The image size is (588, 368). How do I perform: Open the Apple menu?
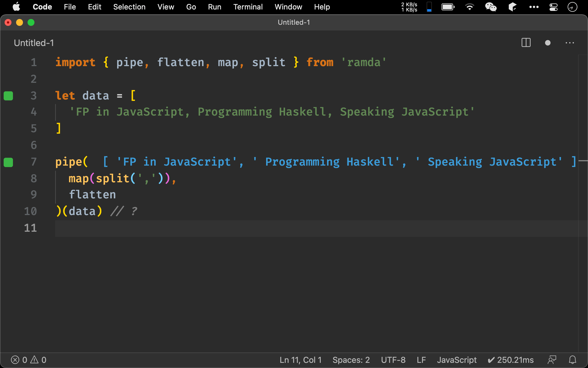(x=16, y=7)
